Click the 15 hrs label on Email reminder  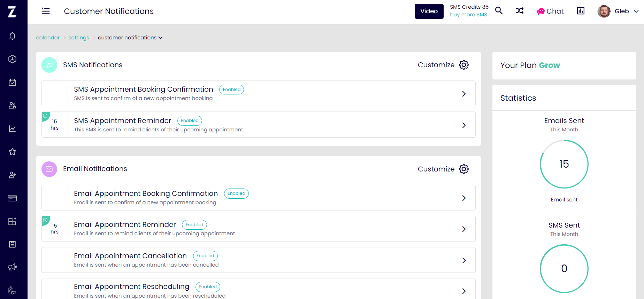pyautogui.click(x=54, y=229)
